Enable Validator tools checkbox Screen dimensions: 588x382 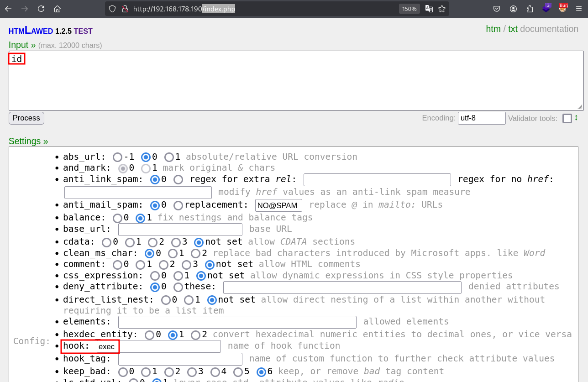click(x=567, y=119)
